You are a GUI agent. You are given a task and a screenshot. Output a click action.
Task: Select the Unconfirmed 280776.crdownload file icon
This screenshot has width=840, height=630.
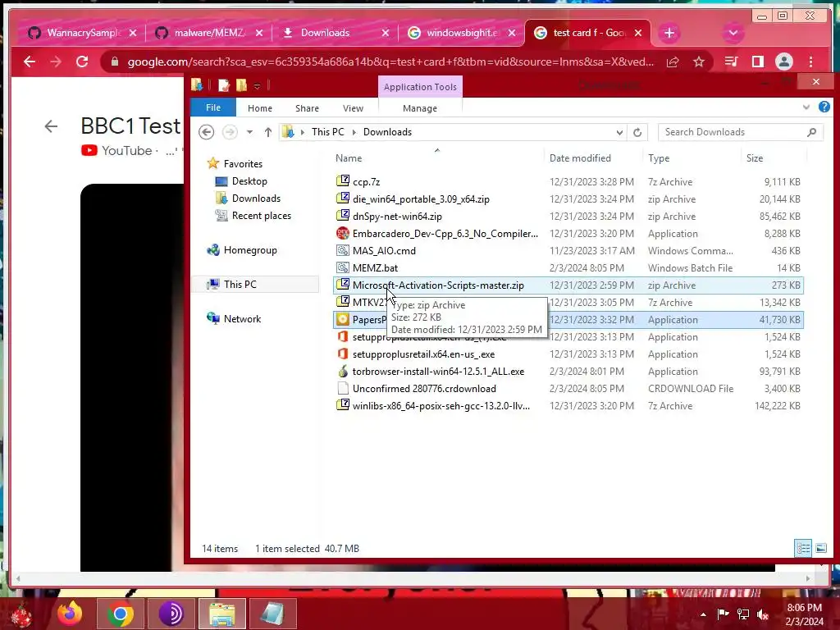point(343,388)
